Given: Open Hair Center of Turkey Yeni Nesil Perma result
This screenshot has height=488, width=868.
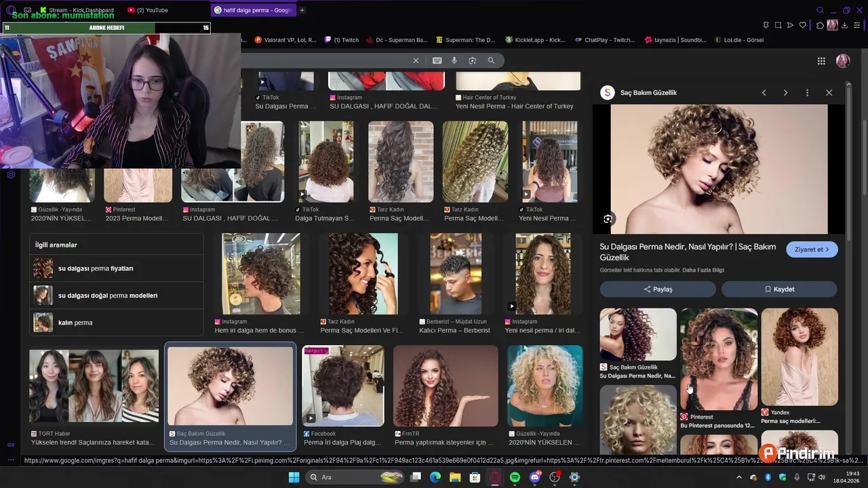Looking at the screenshot, I should click(x=518, y=91).
